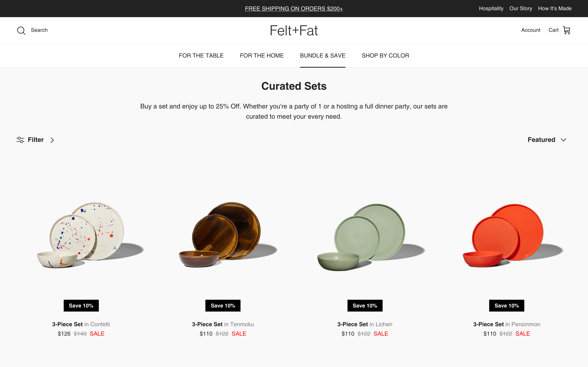Select the Felt+Fat logo
Viewport: 588px width, 367px height.
pos(294,30)
